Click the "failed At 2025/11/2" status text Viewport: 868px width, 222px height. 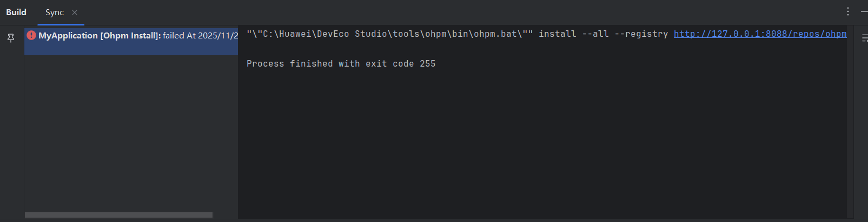(200, 36)
